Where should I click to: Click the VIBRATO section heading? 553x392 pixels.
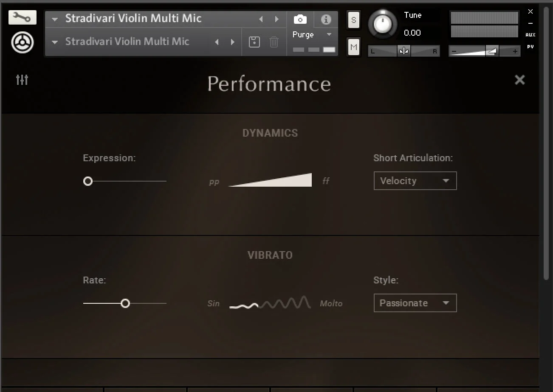(x=270, y=255)
